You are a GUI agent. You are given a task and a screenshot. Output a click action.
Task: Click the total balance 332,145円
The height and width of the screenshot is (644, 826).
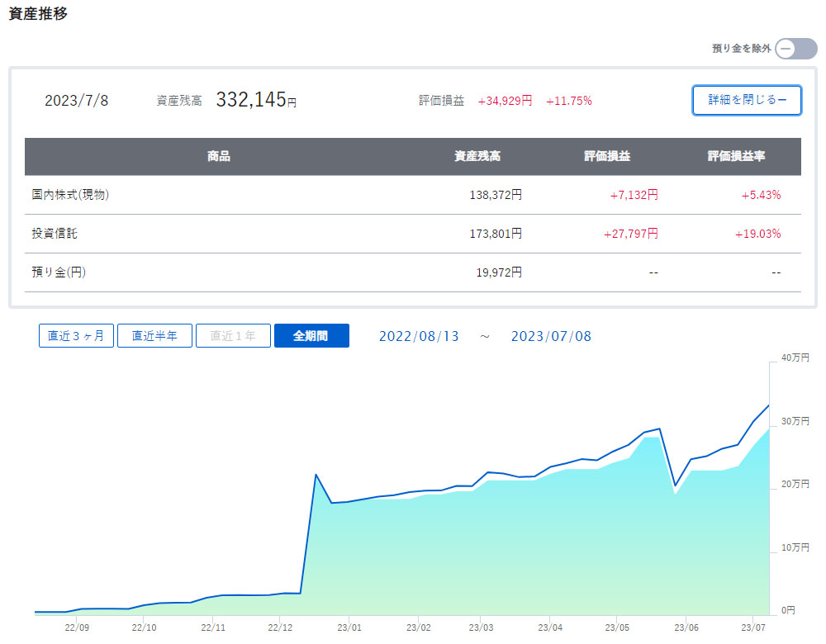(x=255, y=101)
